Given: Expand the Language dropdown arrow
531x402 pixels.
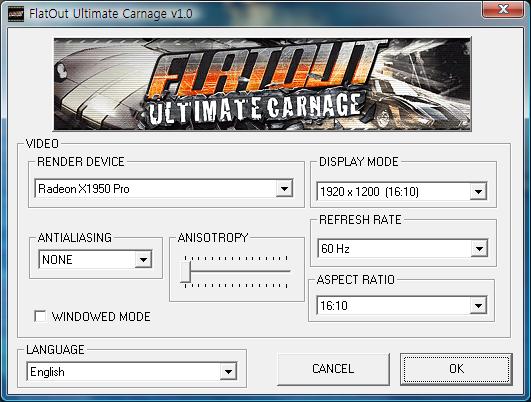Looking at the screenshot, I should 228,372.
